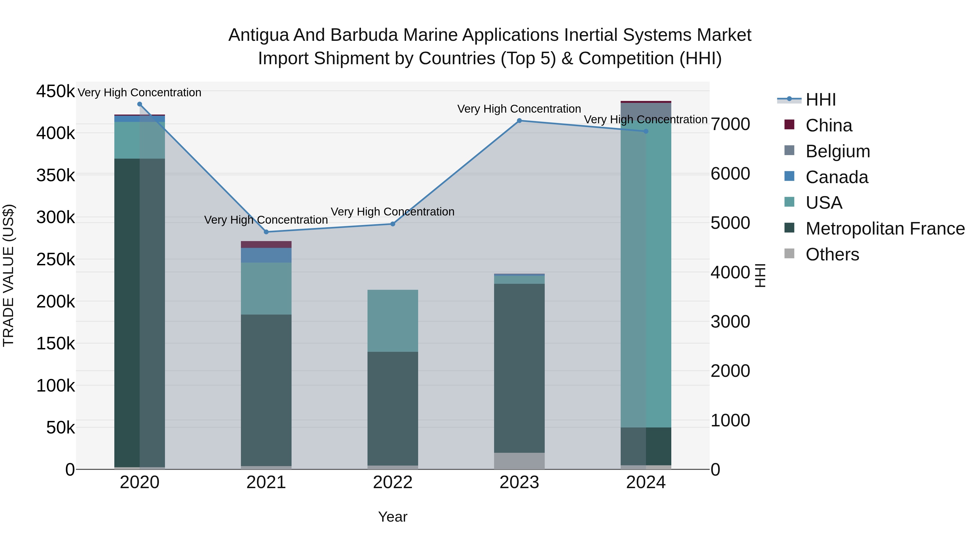This screenshot has height=551, width=980.
Task: Click the Very High Concentration label for 2023
Action: [519, 109]
